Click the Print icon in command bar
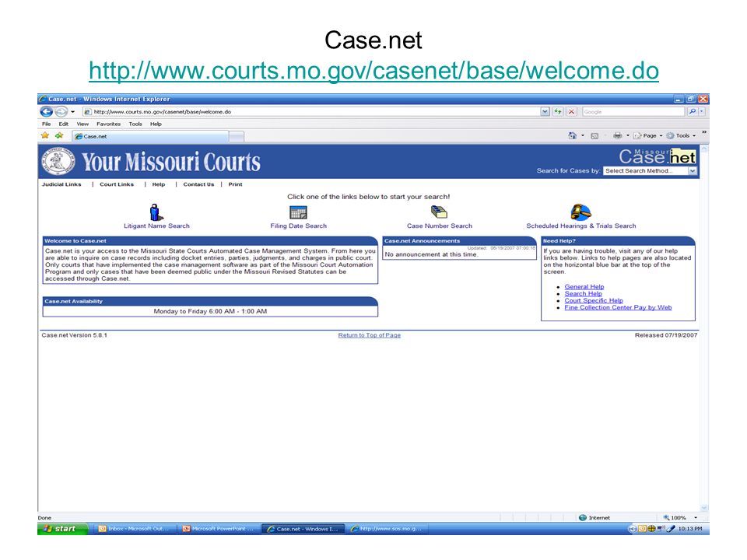Viewport: 747px width, 560px height. click(617, 135)
